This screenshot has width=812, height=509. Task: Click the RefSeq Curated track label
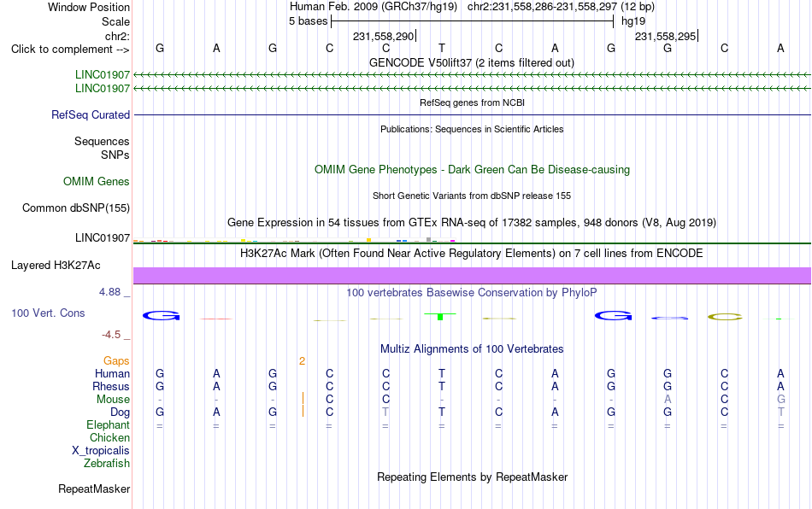pos(91,114)
